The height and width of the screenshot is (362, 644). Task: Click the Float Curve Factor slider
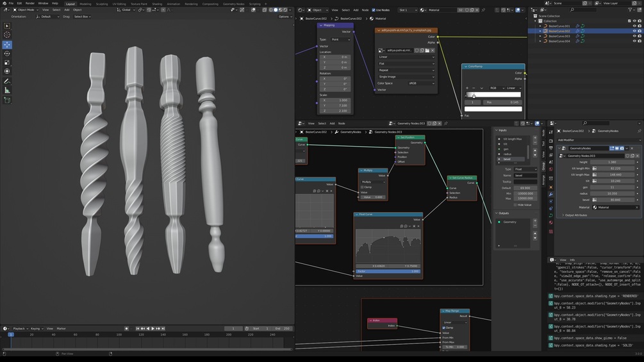(388, 271)
